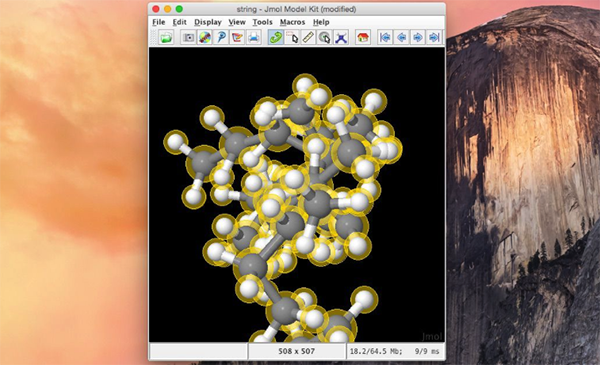
Task: Activate the ruler measurement tool
Action: (x=308, y=37)
